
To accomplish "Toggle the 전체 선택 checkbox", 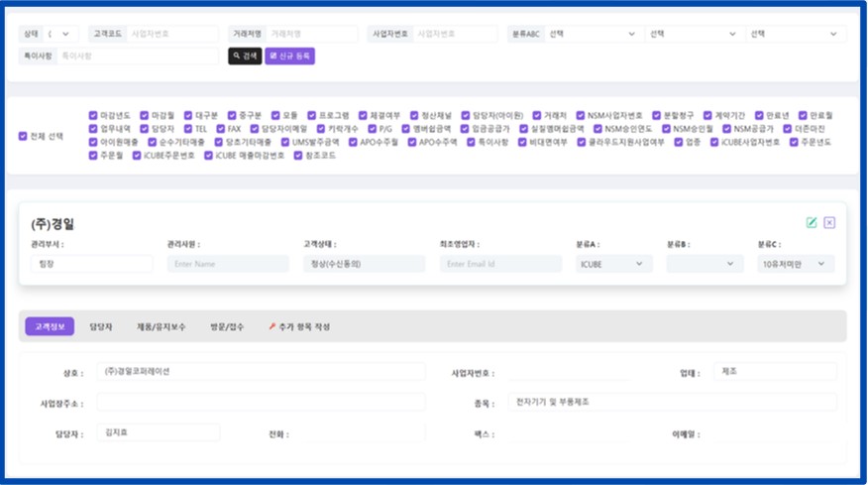I will pyautogui.click(x=23, y=136).
